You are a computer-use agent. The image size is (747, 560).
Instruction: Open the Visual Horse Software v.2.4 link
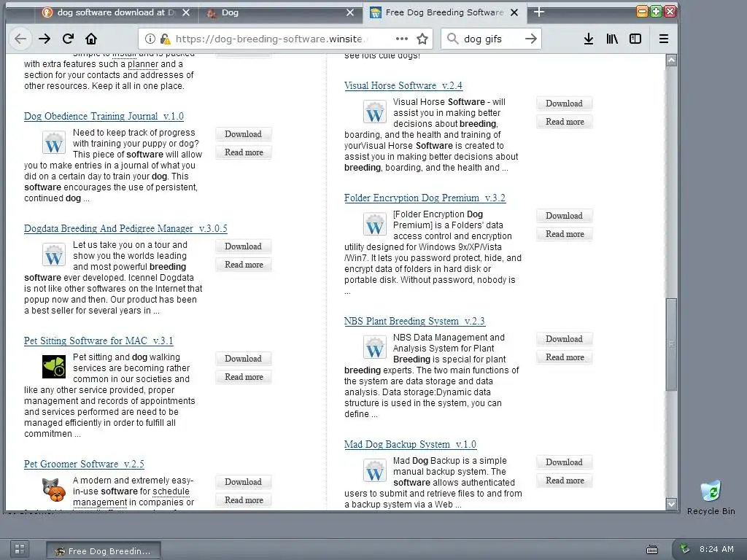pyautogui.click(x=403, y=86)
